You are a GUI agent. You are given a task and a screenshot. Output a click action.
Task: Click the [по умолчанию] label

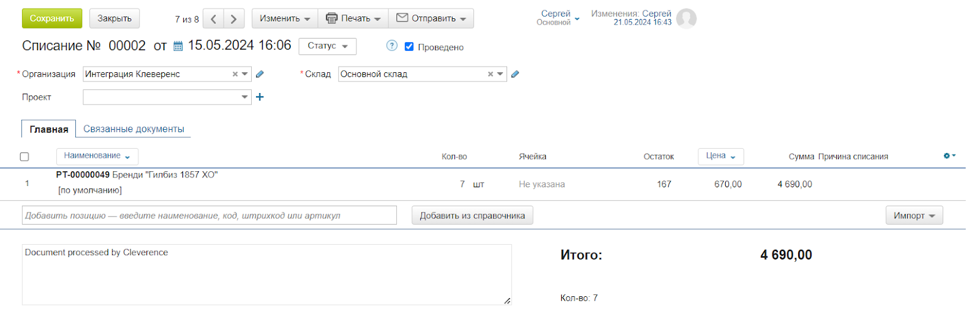click(x=90, y=190)
